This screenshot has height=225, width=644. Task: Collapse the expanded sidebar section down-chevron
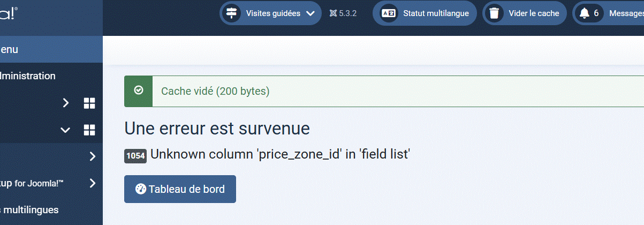point(65,130)
